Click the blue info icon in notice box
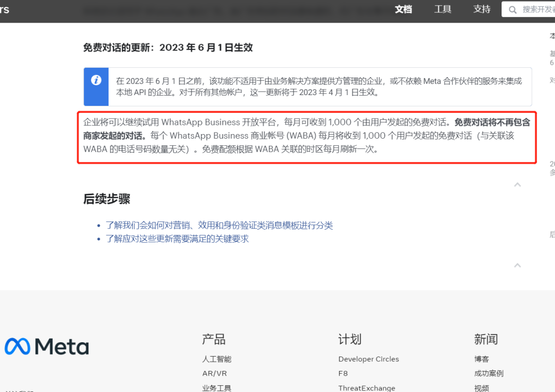The image size is (555, 392). pos(96,80)
